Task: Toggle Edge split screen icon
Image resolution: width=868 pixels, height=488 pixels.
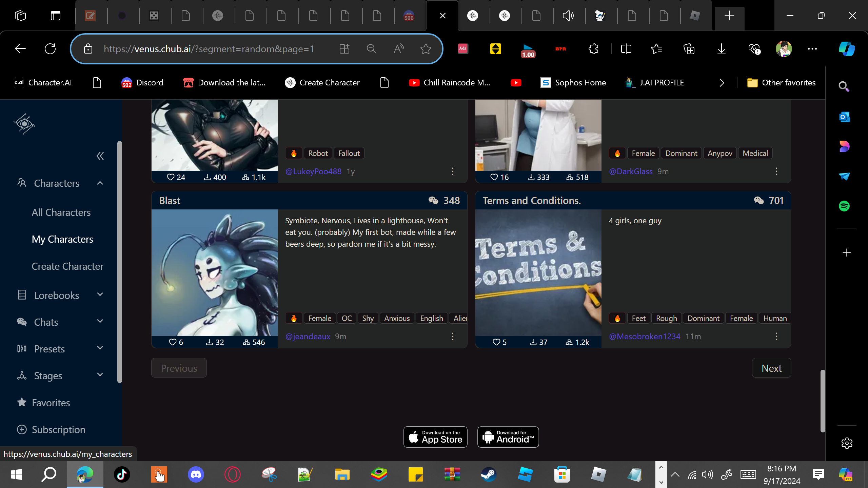Action: tap(626, 49)
